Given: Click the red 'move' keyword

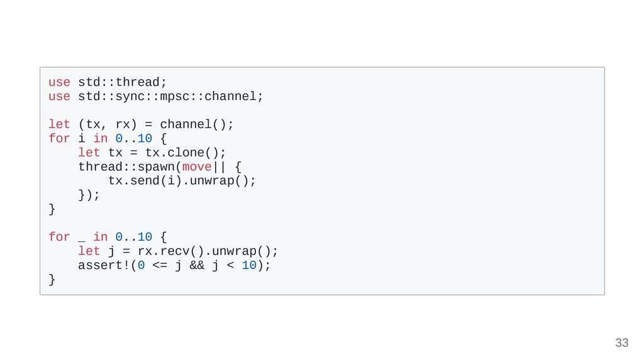Looking at the screenshot, I should (x=197, y=167).
